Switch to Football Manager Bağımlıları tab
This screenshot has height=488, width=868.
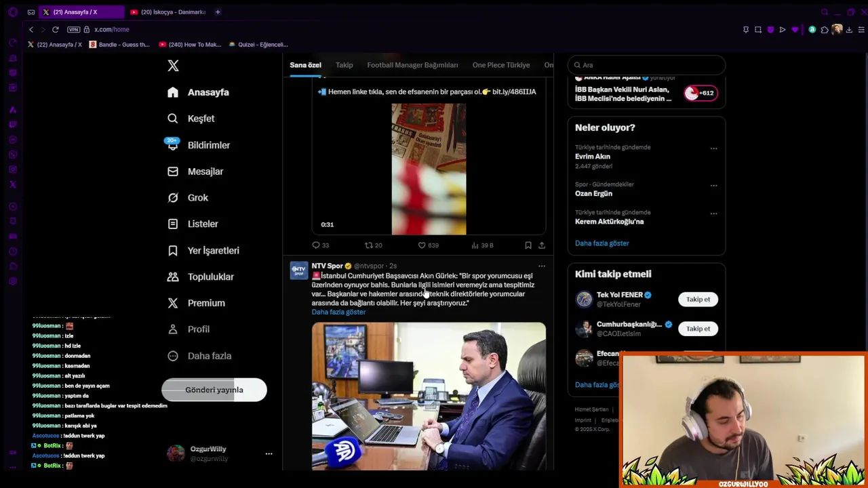(412, 65)
